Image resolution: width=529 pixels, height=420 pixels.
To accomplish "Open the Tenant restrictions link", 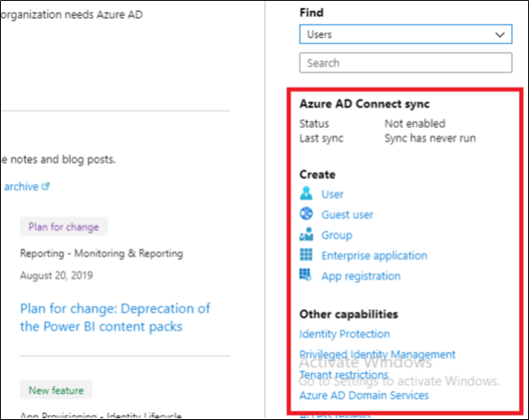I will pos(344,375).
